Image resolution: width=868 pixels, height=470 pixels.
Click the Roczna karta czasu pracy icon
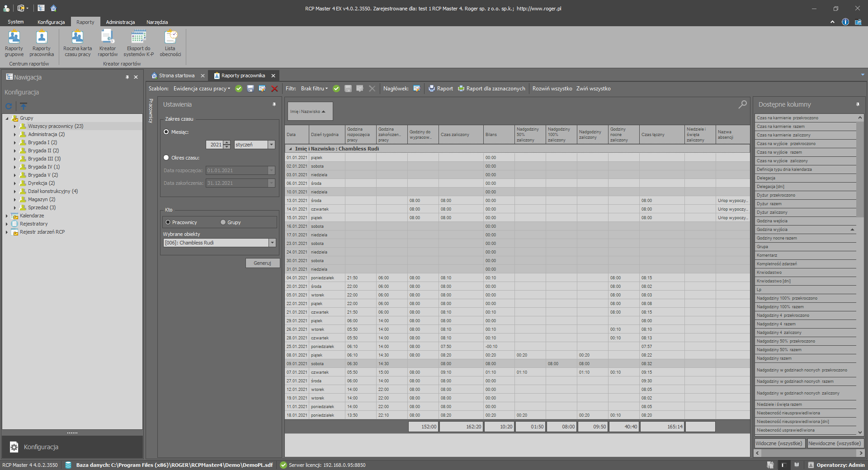77,43
